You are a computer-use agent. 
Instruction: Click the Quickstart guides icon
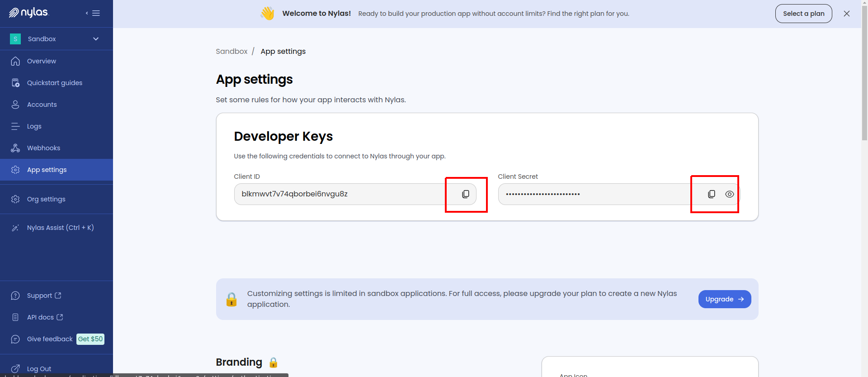[15, 83]
